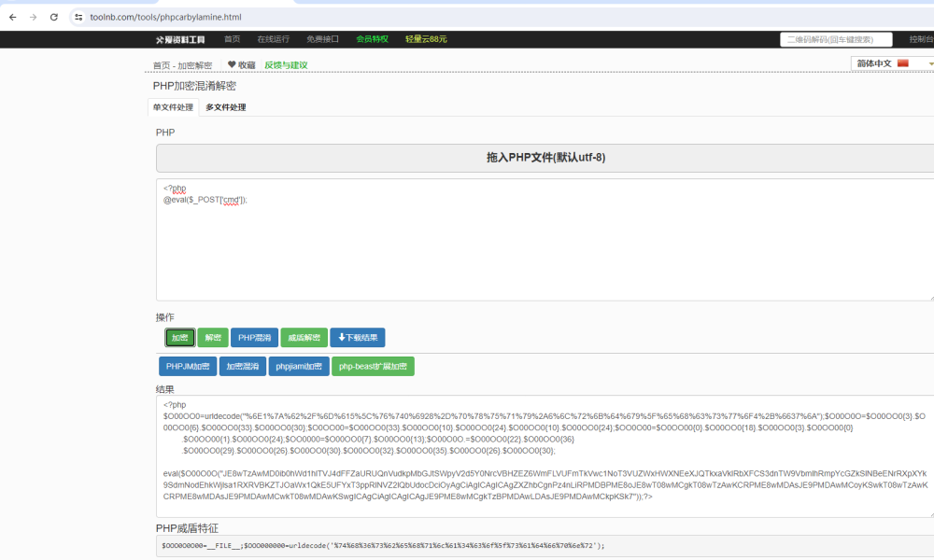
Task: Open the 在线运行 menu item
Action: (274, 39)
